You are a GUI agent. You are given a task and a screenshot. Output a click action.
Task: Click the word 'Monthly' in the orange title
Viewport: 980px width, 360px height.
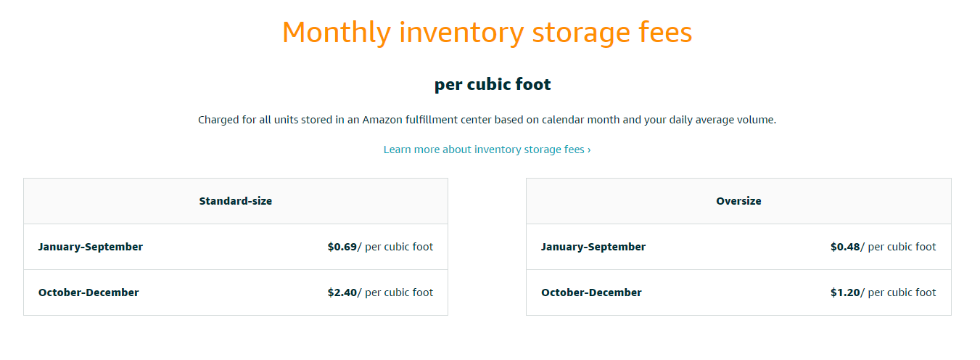pyautogui.click(x=337, y=33)
